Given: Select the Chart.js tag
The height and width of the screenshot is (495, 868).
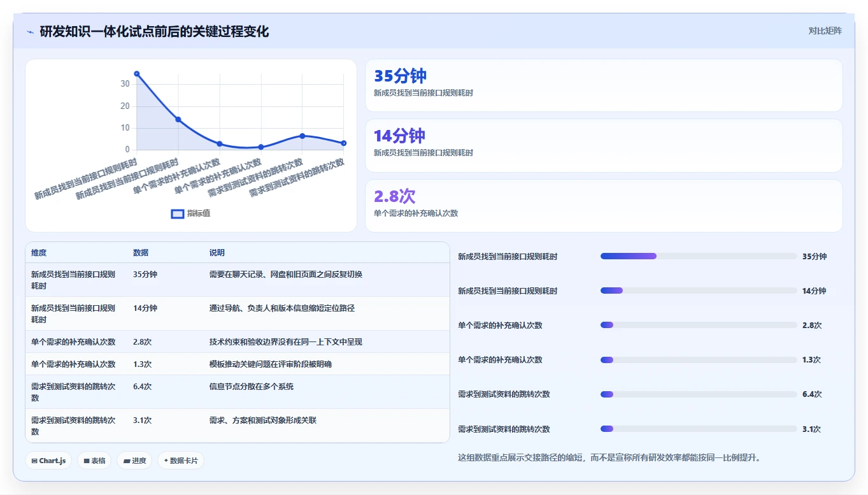Looking at the screenshot, I should pos(48,461).
